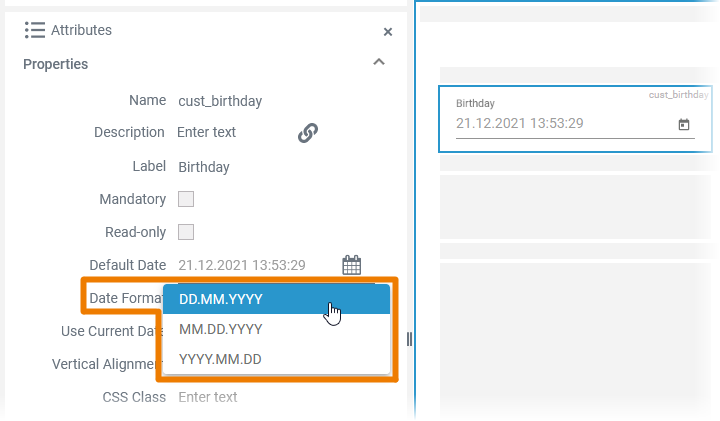Click the Attributes list icon
Viewport: 720px width, 421px height.
tap(35, 30)
